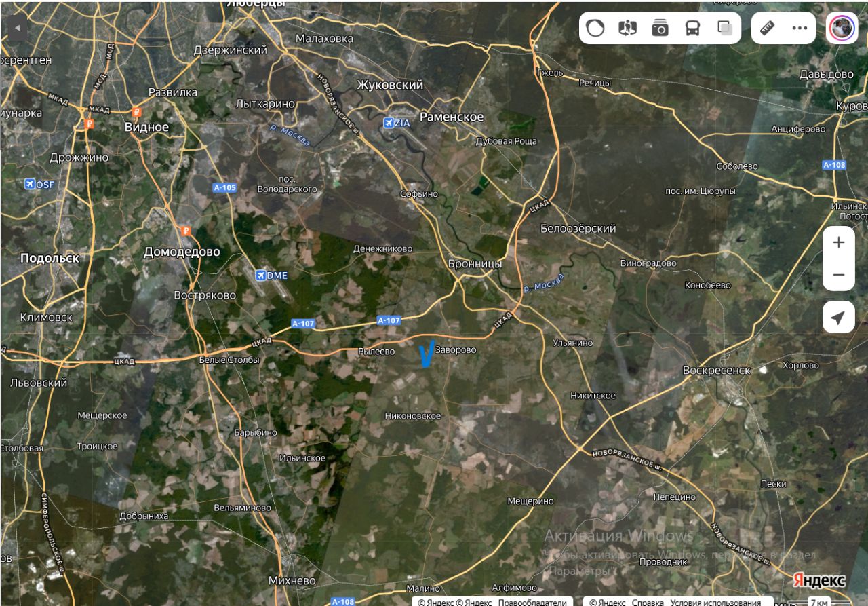Select the Домодедово city label
The height and width of the screenshot is (606, 868).
click(182, 252)
